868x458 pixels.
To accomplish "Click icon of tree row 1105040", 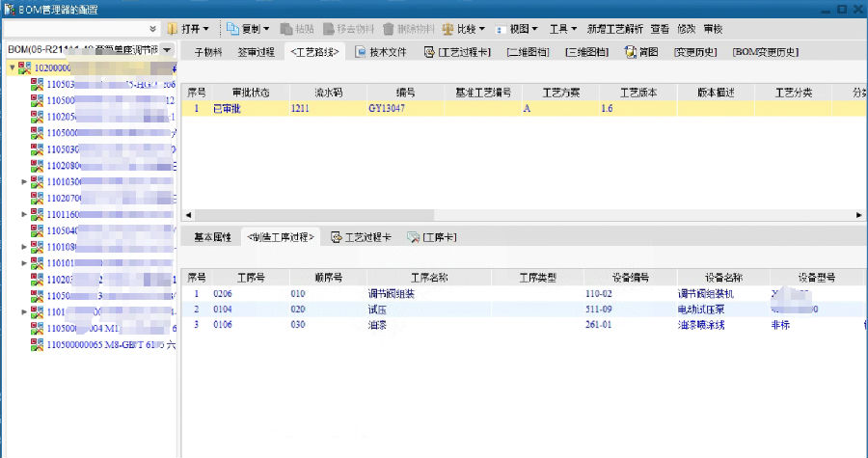I will (x=37, y=230).
